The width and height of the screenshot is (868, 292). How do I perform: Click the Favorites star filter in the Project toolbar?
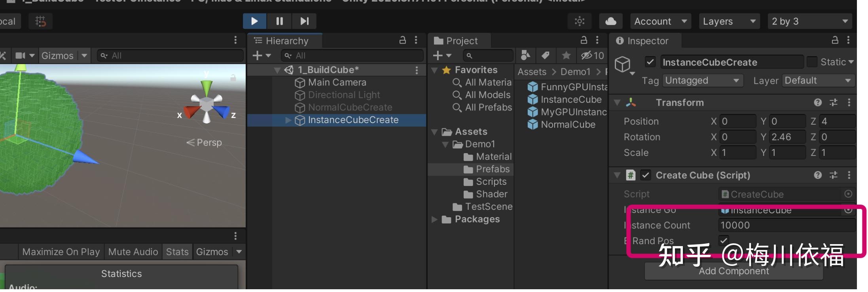point(566,55)
